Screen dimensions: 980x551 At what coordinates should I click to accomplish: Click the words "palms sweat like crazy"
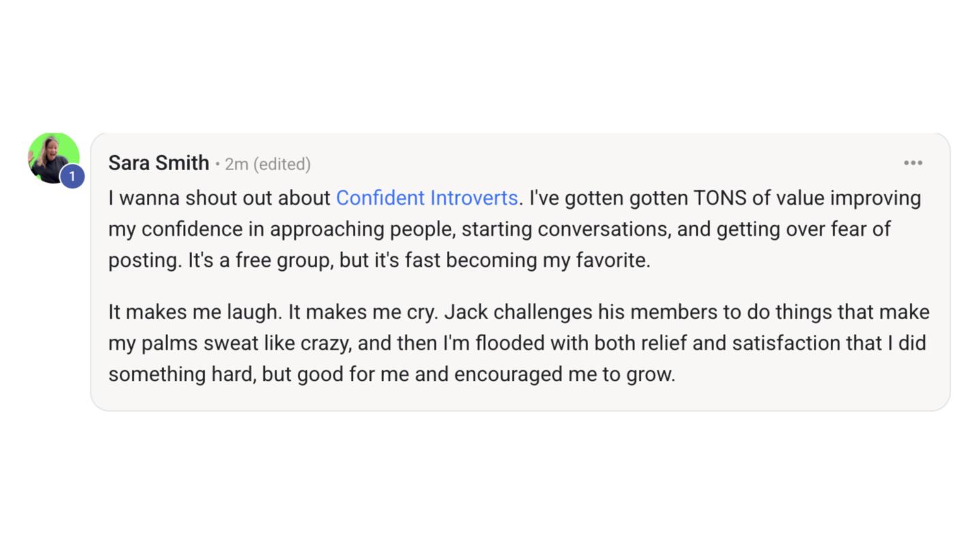[x=246, y=344]
